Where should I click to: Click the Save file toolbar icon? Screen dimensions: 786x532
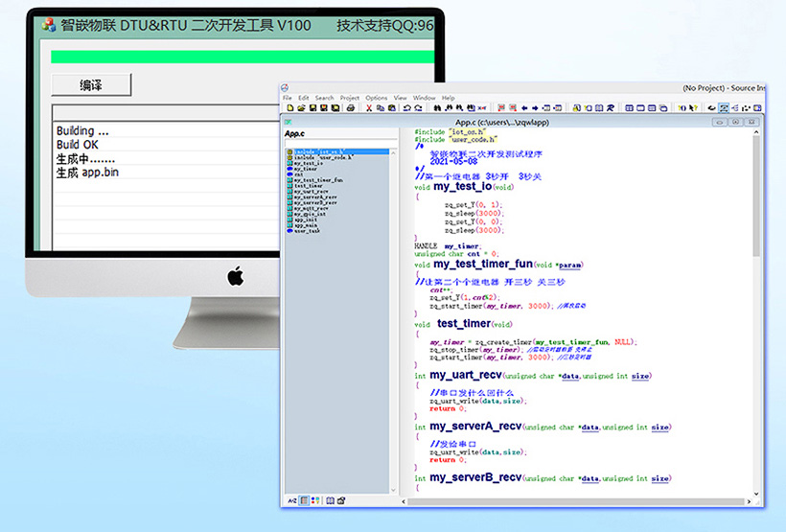(313, 108)
